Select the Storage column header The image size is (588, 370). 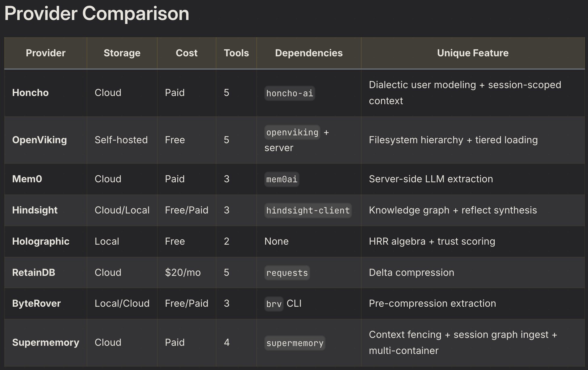[122, 53]
